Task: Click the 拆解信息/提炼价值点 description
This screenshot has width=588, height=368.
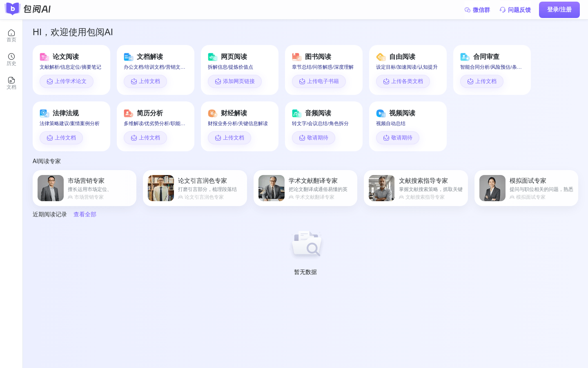Action: point(230,67)
